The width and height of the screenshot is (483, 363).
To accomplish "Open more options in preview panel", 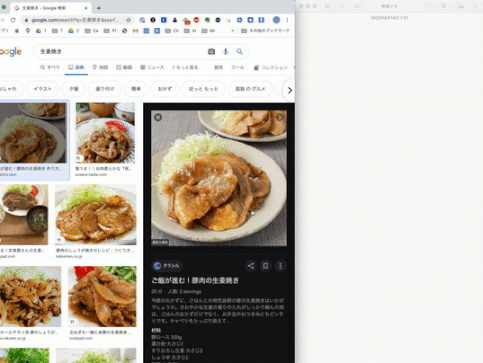I will (280, 266).
